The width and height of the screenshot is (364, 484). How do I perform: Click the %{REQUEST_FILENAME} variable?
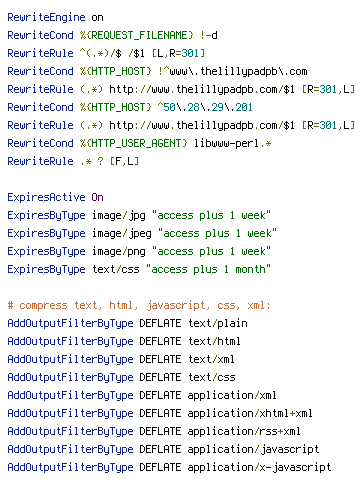[x=137, y=35]
